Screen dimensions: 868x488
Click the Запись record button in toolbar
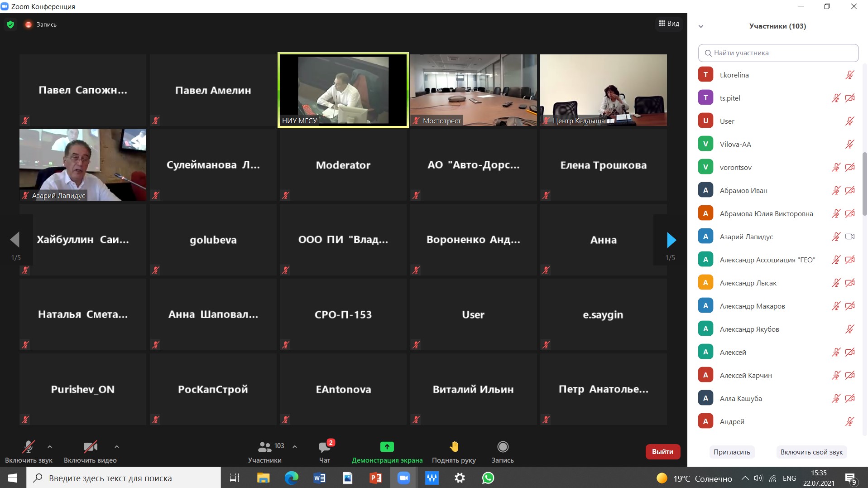[x=503, y=452]
